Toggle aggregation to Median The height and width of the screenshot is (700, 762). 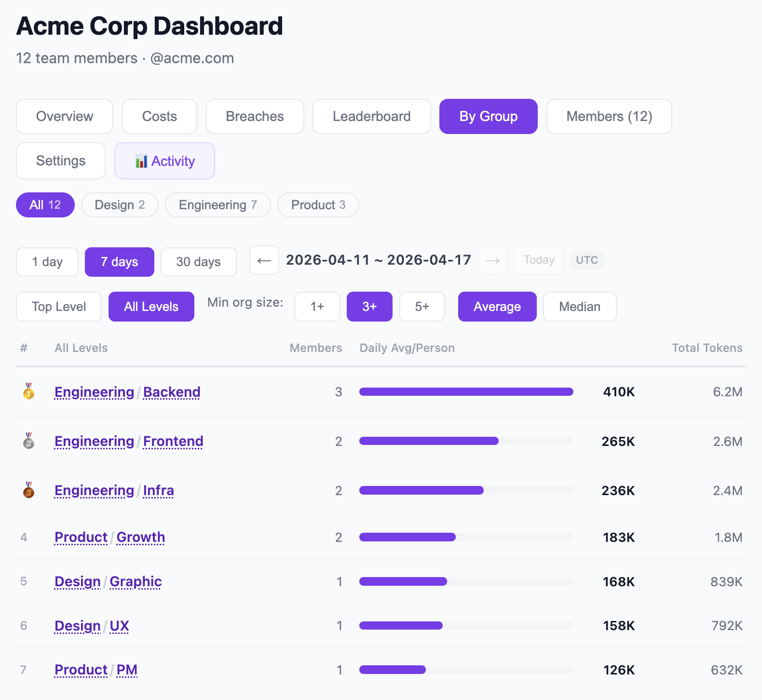click(579, 307)
